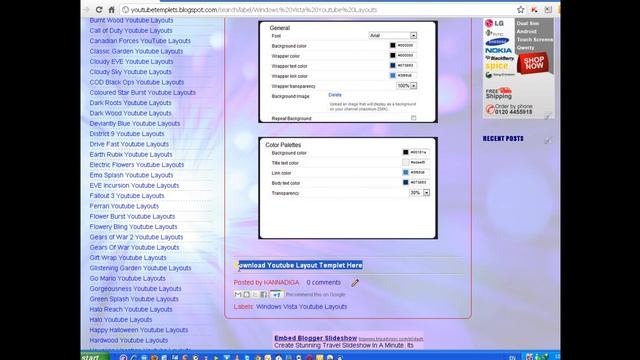Open the Drive Fast Youtube Layouts link
640x360 pixels.
click(129, 144)
